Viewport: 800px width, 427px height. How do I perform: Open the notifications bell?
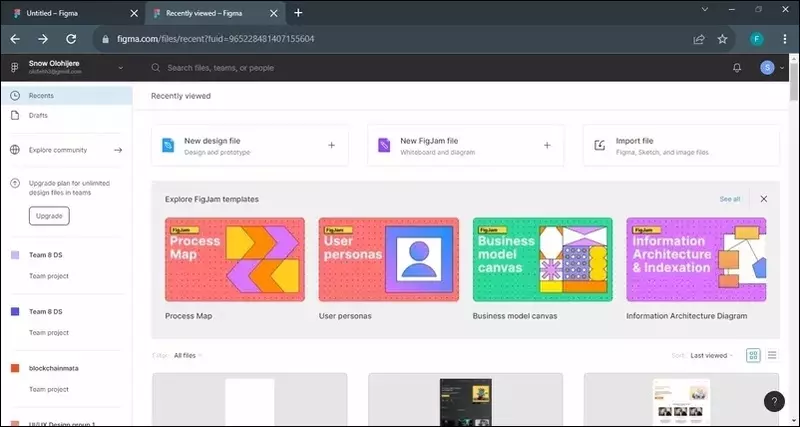(x=737, y=68)
